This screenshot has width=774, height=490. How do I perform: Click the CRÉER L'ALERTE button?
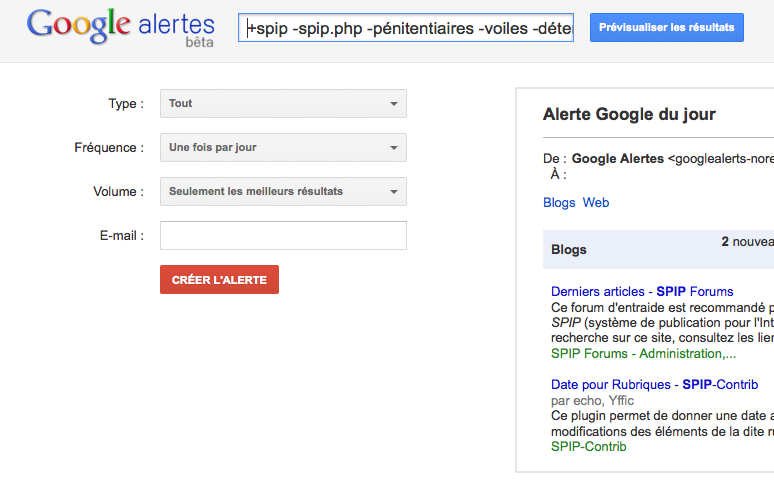pyautogui.click(x=219, y=280)
